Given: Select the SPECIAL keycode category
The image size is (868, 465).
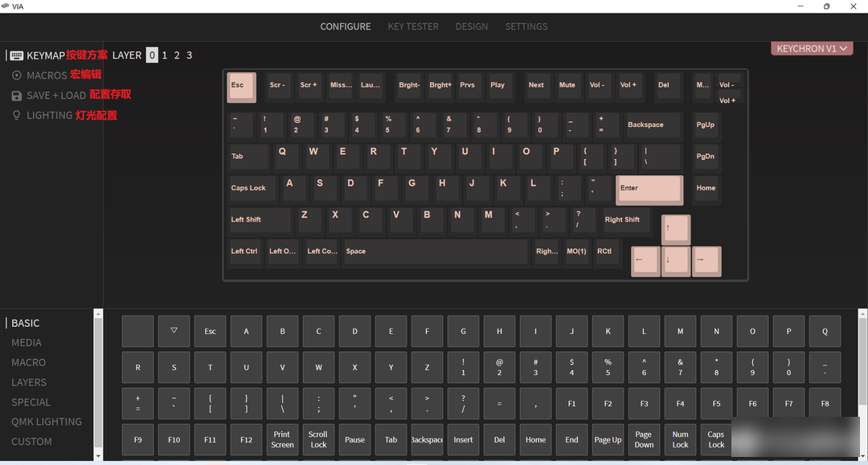Looking at the screenshot, I should pyautogui.click(x=31, y=402).
